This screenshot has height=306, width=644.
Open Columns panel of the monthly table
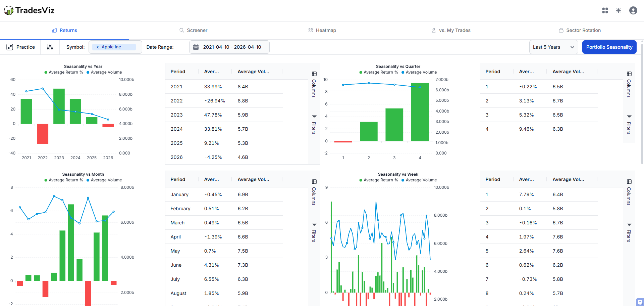[314, 192]
